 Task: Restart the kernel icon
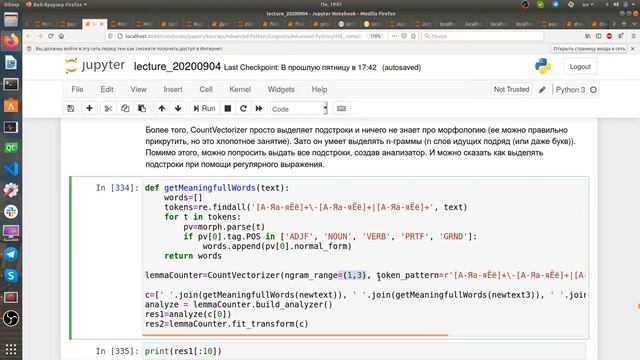coord(243,109)
